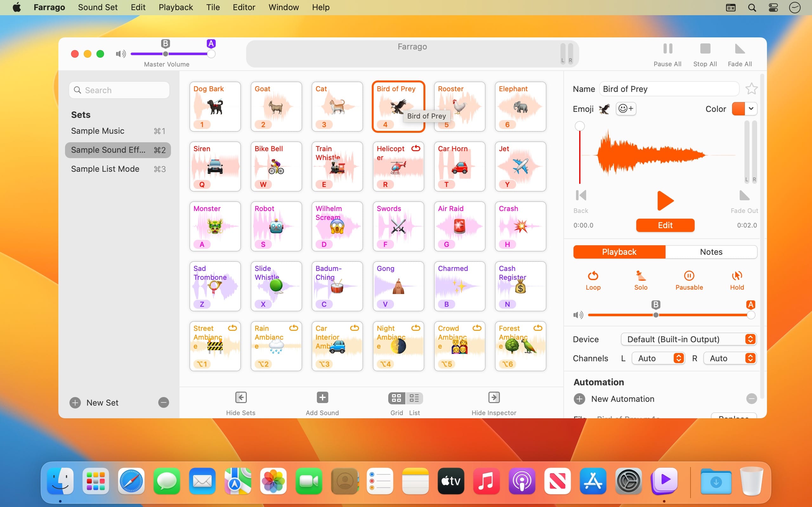Open the Color dropdown arrow
This screenshot has width=812, height=507.
(x=751, y=109)
